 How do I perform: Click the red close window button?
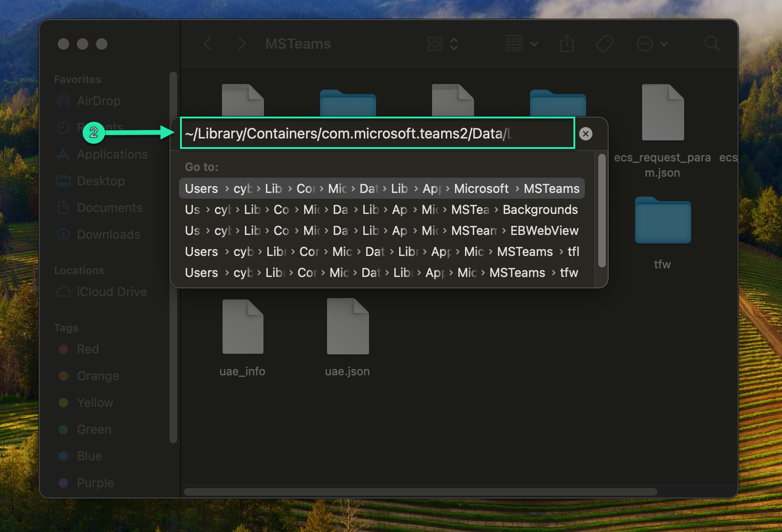pos(63,44)
